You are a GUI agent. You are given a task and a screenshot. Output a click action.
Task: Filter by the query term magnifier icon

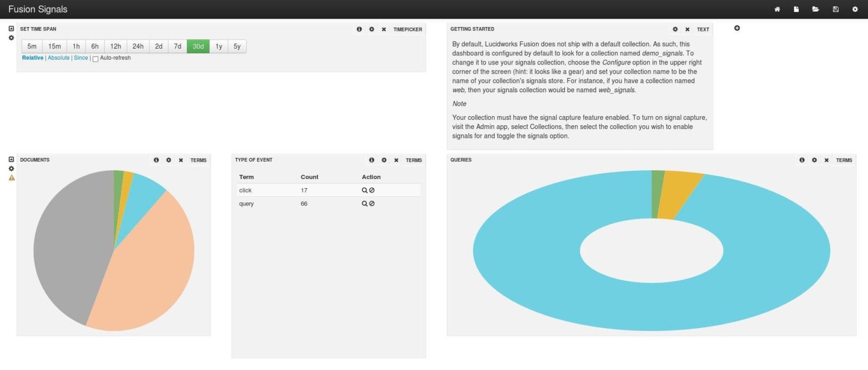(x=365, y=204)
